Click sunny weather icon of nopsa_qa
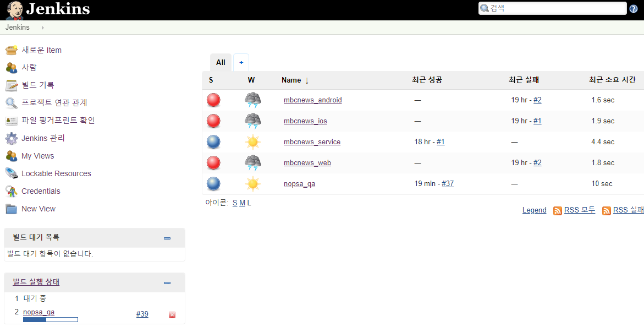Viewport: 644px width, 332px height. [252, 184]
